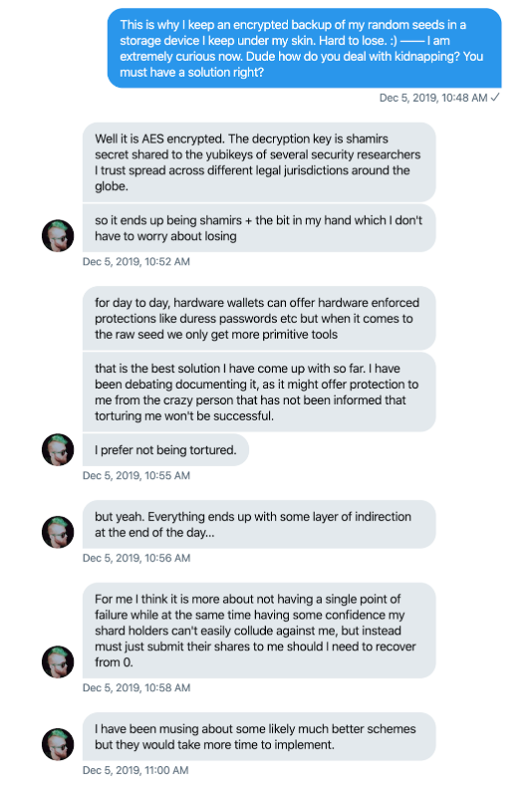Open the avatar next to "I prefer not being tortured"
This screenshot has height=787, width=532.
pyautogui.click(x=58, y=449)
